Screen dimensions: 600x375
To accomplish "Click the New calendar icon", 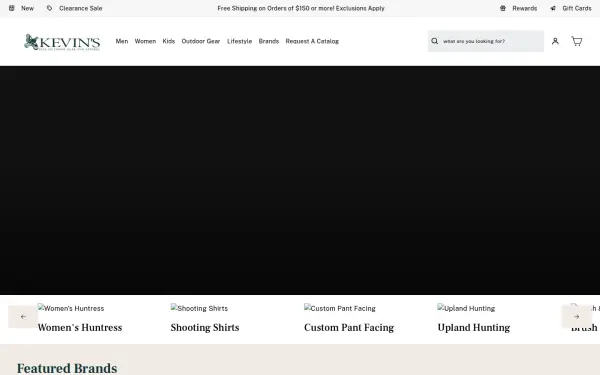I will [x=12, y=8].
